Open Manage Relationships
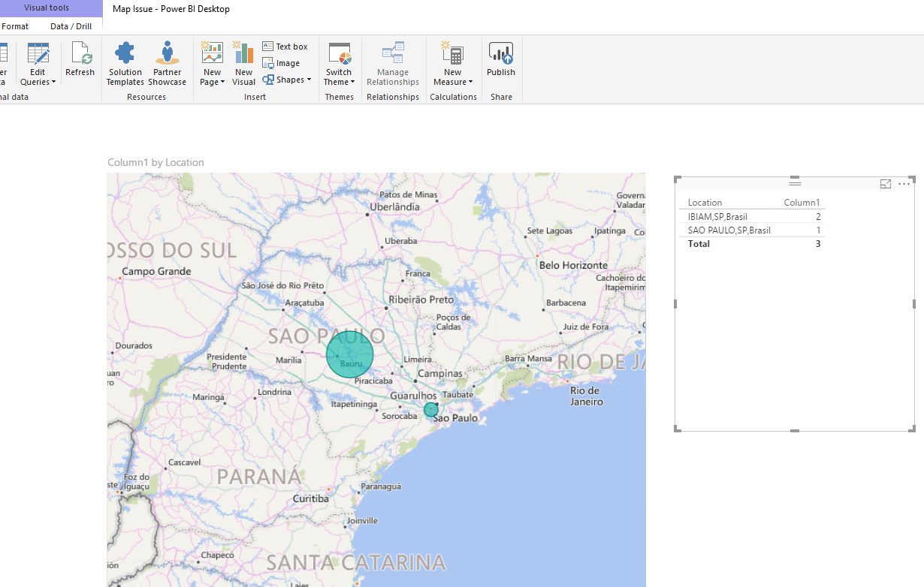The height and width of the screenshot is (587, 924). 393,64
